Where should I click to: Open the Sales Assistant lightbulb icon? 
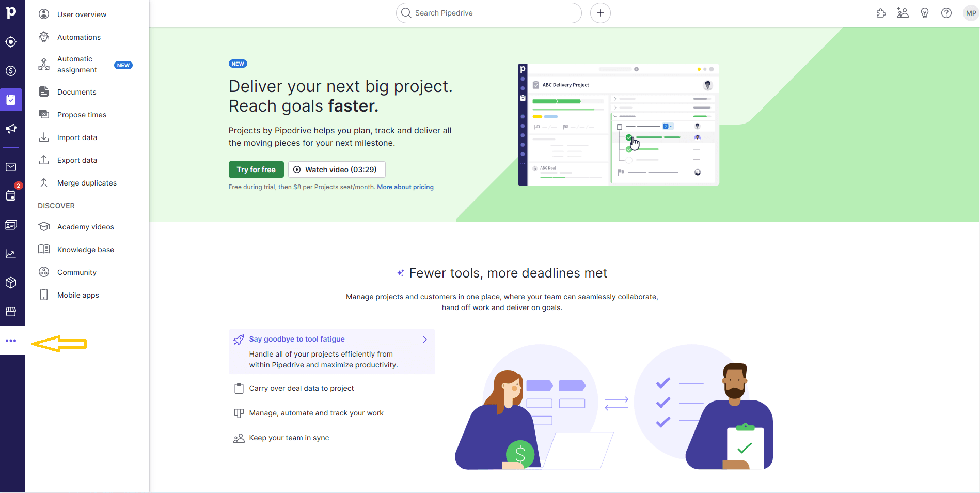point(925,13)
